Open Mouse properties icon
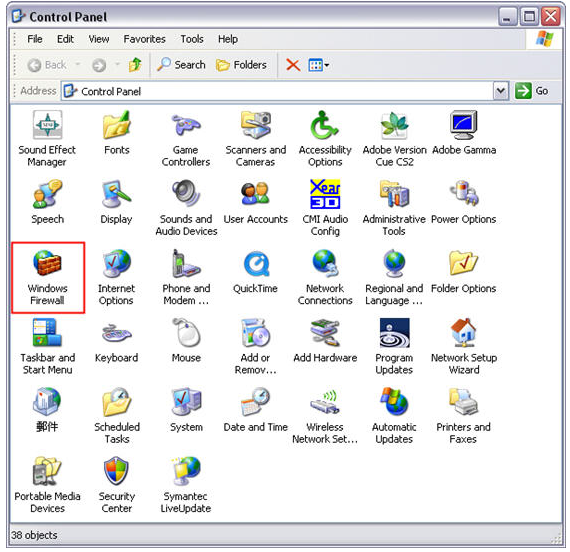The width and height of the screenshot is (570, 552). pyautogui.click(x=186, y=341)
